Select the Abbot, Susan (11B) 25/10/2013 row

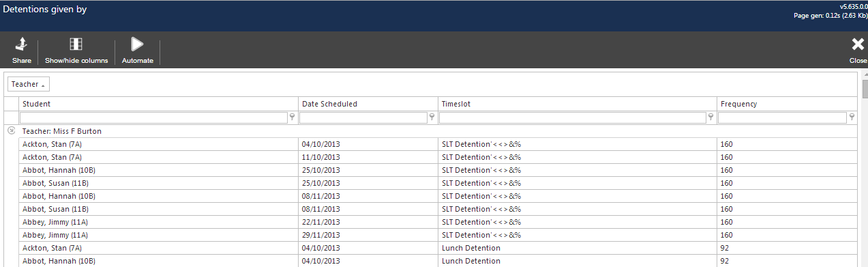pos(438,183)
